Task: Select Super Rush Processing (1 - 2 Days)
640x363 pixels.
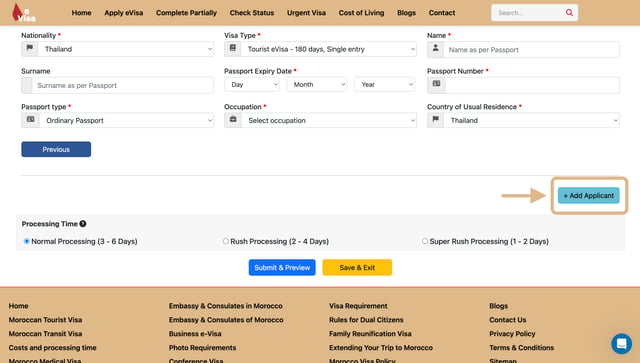Action: 425,241
